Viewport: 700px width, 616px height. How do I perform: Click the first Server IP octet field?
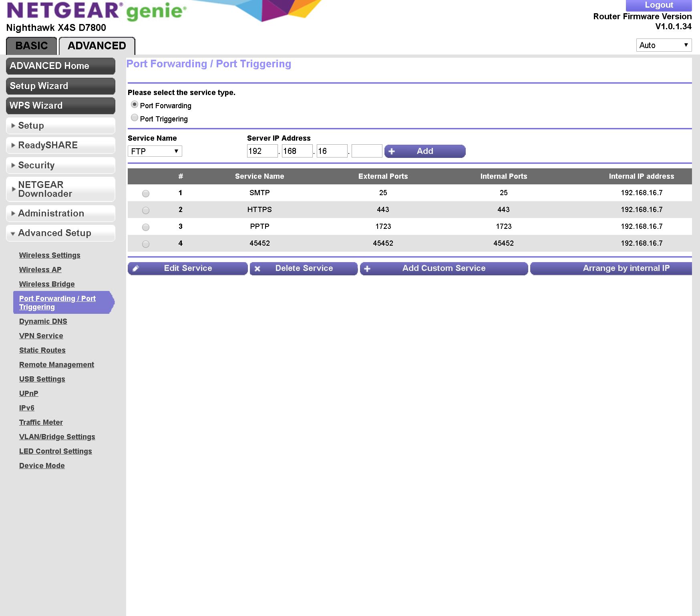pos(262,151)
